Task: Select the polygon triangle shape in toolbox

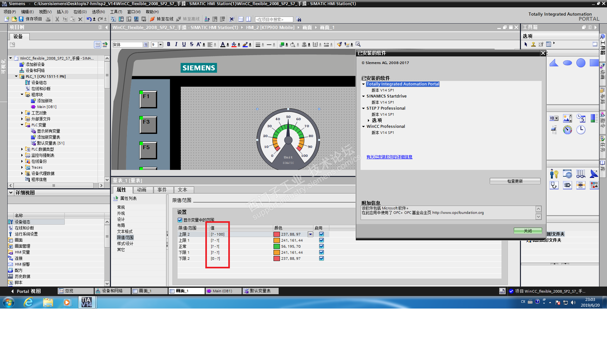Action: [554, 63]
